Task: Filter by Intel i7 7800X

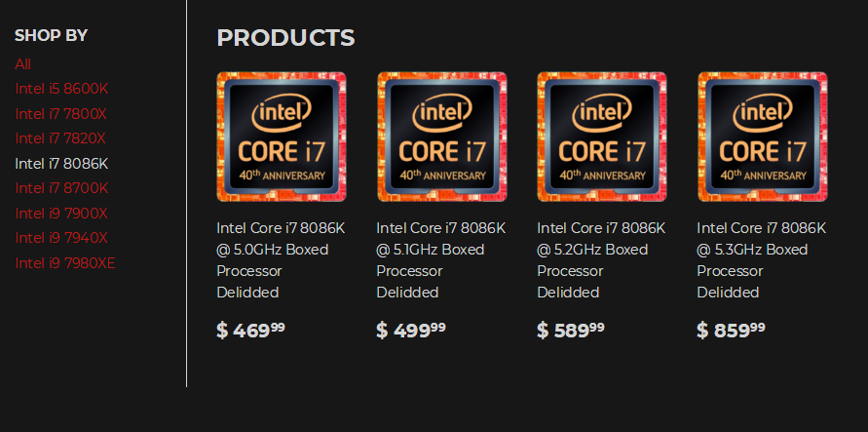Action: point(60,114)
